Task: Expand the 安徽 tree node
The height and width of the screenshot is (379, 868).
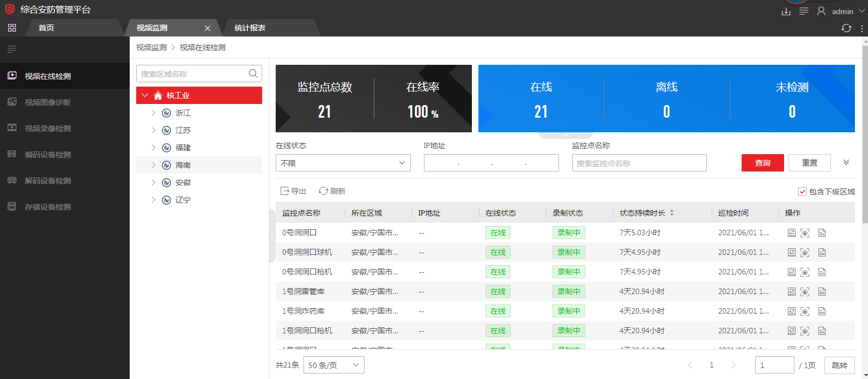Action: coord(153,182)
